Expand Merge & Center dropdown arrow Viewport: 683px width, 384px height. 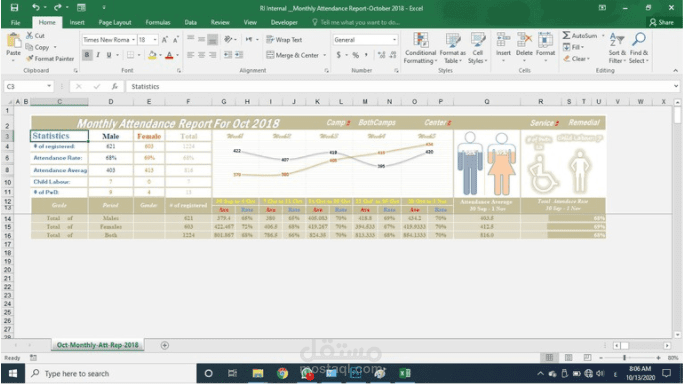pos(325,55)
